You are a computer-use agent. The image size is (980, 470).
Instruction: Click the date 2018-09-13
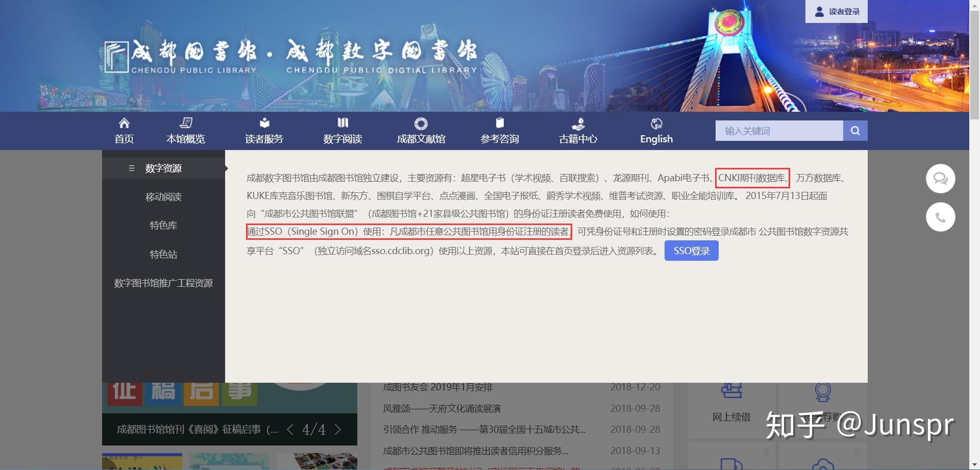click(635, 451)
